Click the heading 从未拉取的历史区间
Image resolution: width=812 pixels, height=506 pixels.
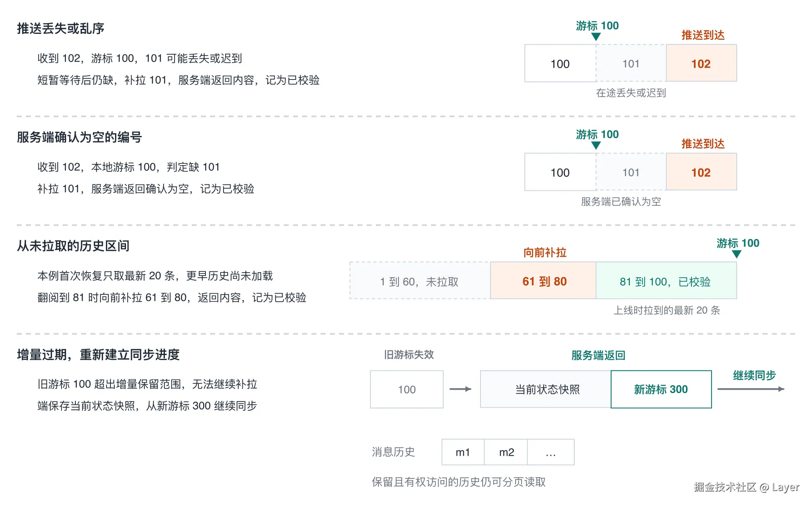point(73,246)
